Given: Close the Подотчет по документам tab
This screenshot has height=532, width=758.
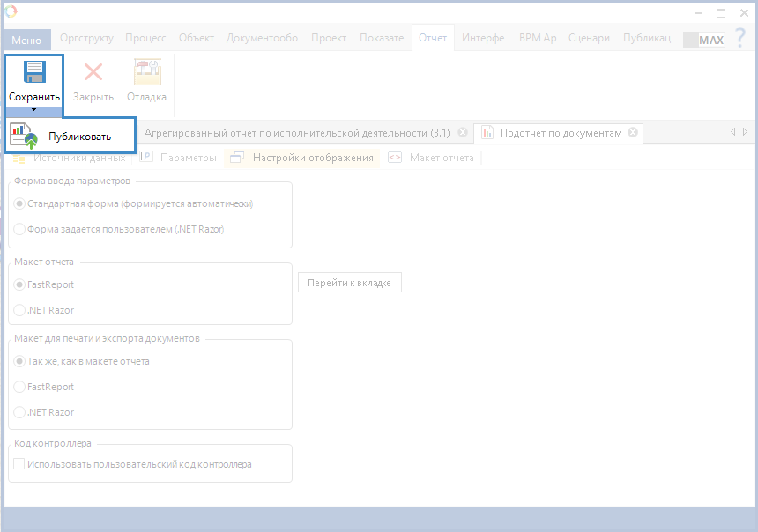Looking at the screenshot, I should (631, 133).
